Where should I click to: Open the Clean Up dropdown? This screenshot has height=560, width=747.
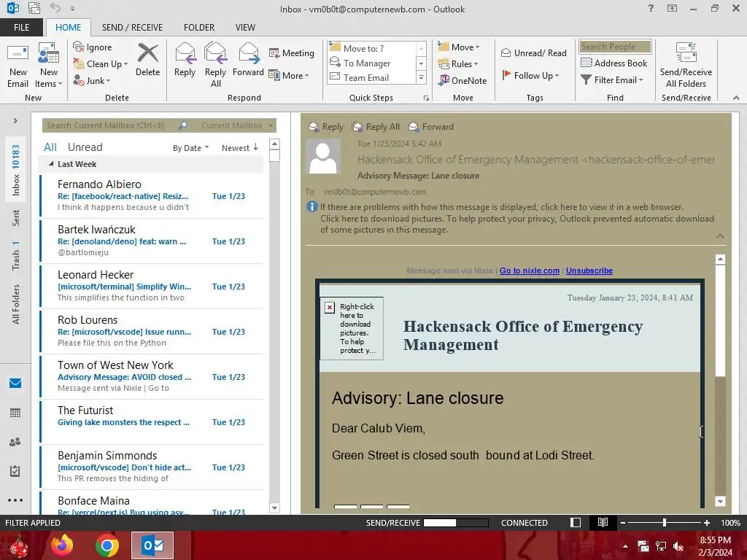pyautogui.click(x=101, y=64)
